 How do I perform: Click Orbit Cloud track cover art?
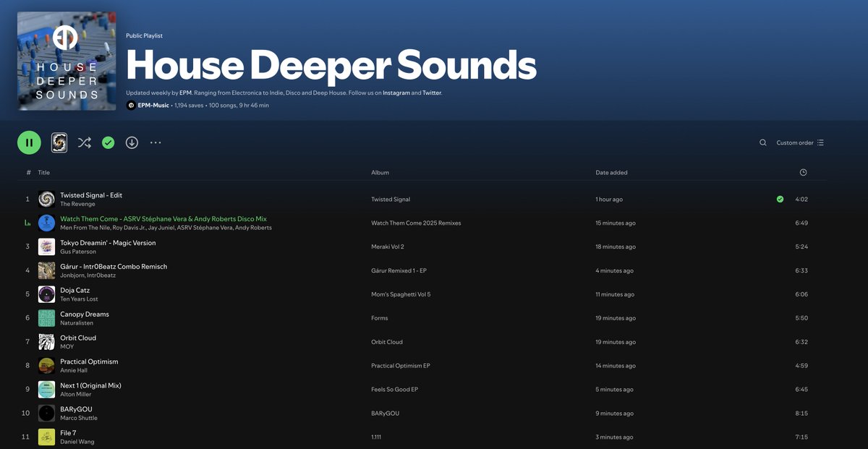(46, 342)
